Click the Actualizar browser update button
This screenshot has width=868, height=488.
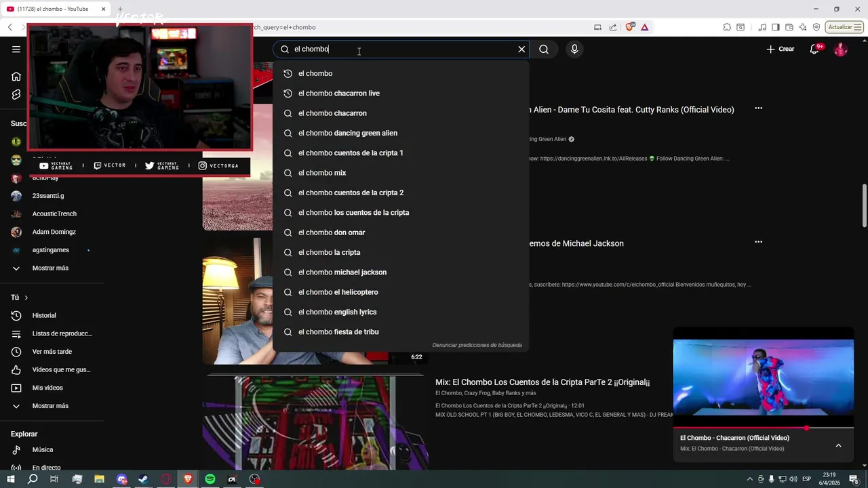coord(845,27)
